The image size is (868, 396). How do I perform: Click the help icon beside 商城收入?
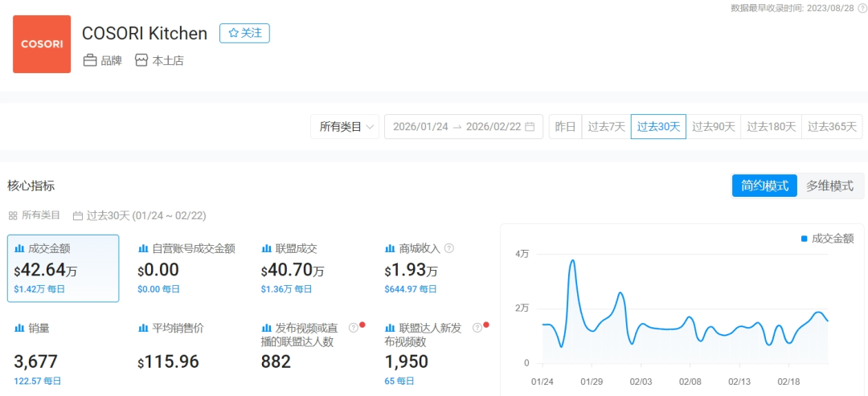(449, 248)
